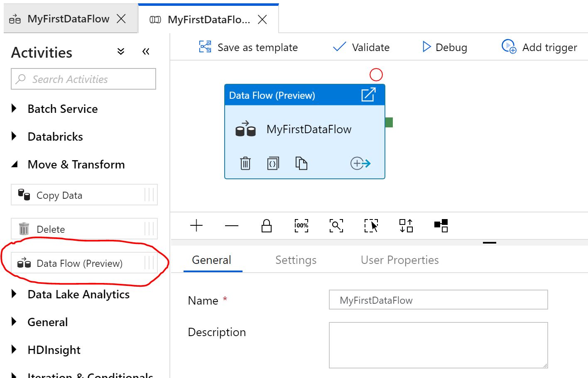
Task: Click the Debug button
Action: click(x=444, y=47)
